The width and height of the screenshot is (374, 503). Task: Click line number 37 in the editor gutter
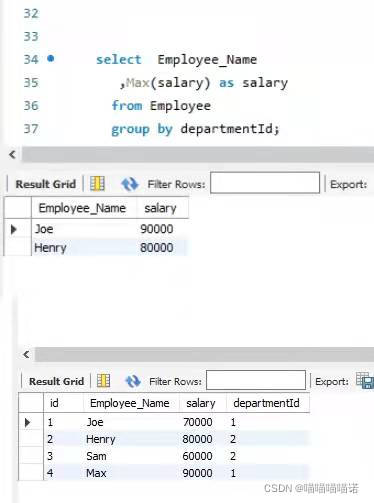[31, 129]
